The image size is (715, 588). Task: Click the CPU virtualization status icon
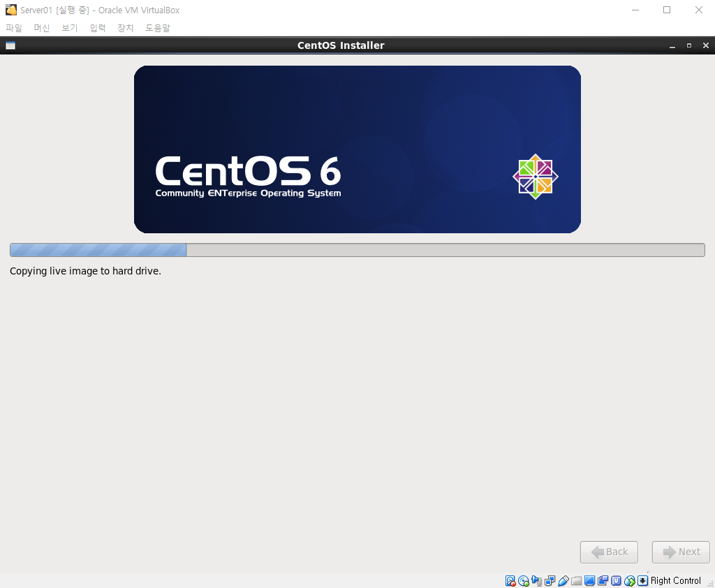(617, 581)
